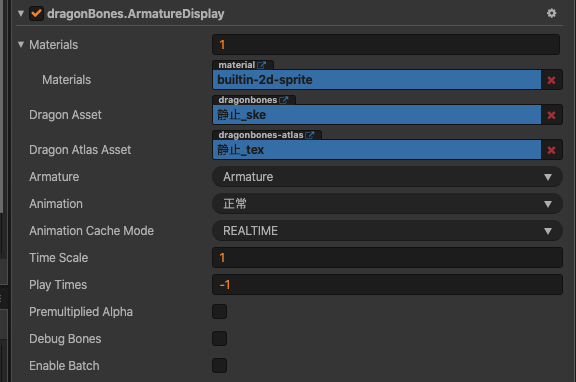Viewport: 576px width, 382px height.
Task: Click the Armature property label
Action: (54, 177)
